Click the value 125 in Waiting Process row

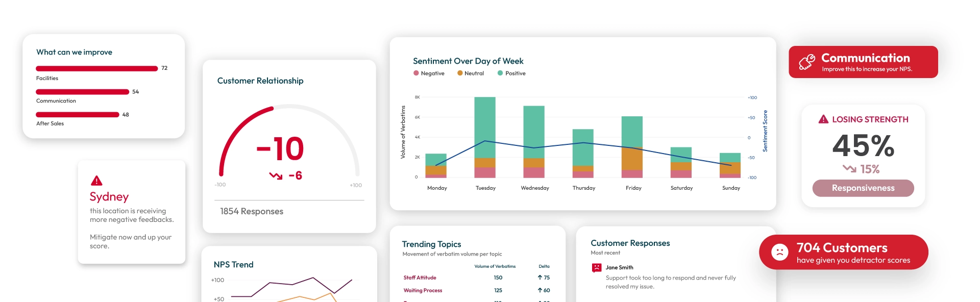point(498,290)
